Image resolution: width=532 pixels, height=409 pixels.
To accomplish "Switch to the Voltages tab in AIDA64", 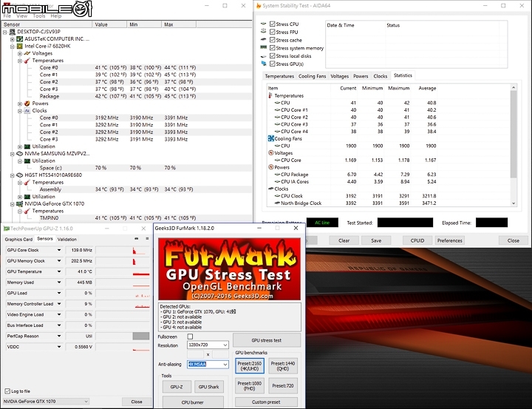I will (x=339, y=76).
